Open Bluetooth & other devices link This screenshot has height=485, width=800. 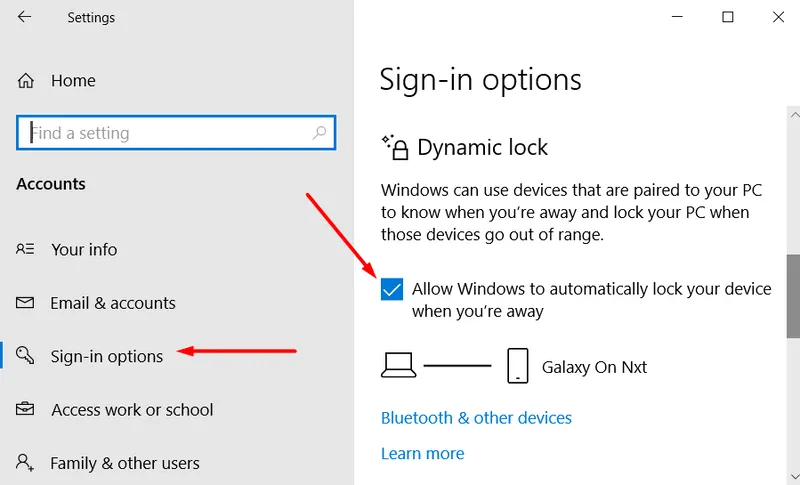pos(476,418)
